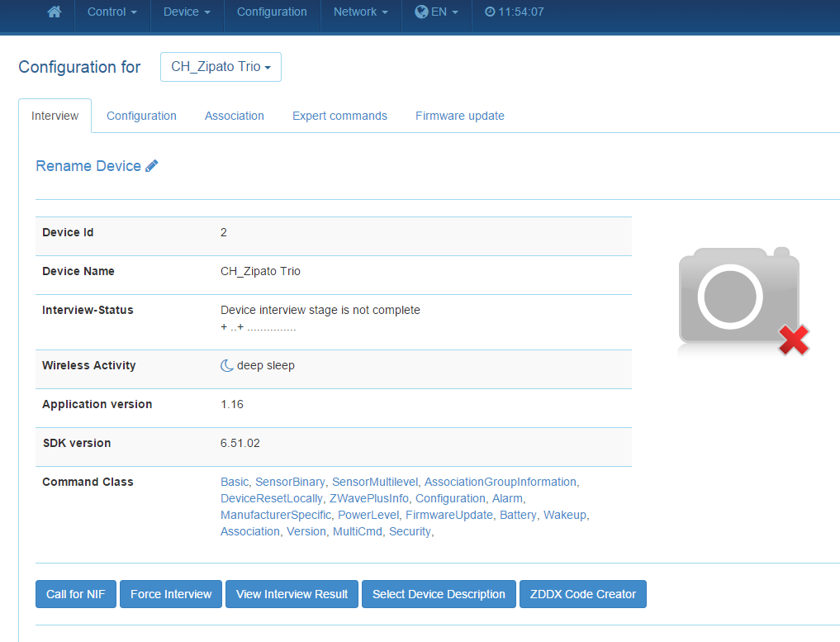Click the Force Interview button
Screen dimensions: 840x642
[171, 594]
